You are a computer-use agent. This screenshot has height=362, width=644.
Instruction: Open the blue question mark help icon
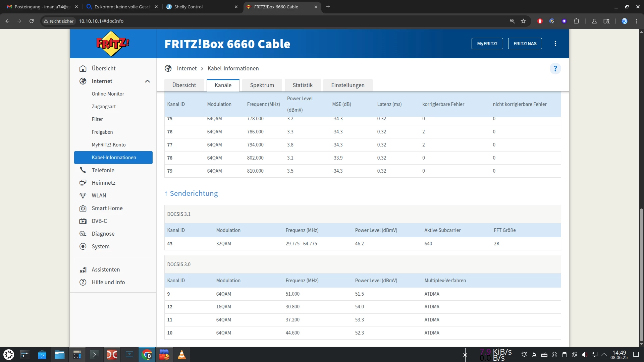555,69
